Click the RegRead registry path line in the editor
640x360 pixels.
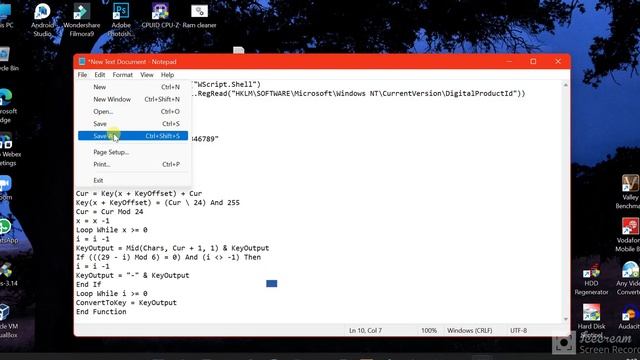click(358, 93)
